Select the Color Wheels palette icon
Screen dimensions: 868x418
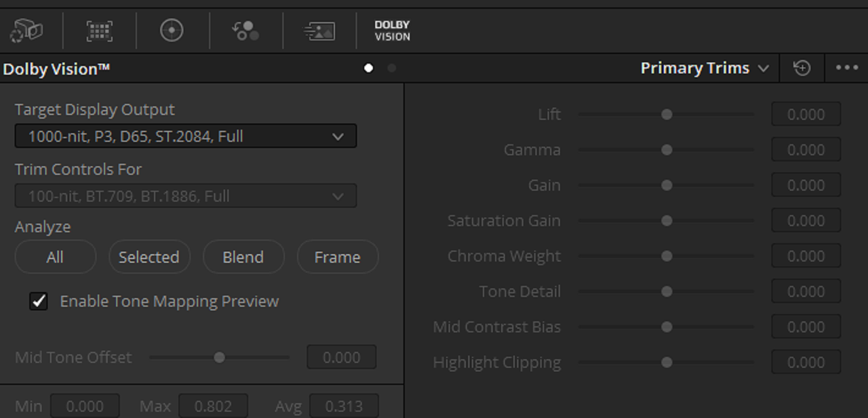pos(172,31)
